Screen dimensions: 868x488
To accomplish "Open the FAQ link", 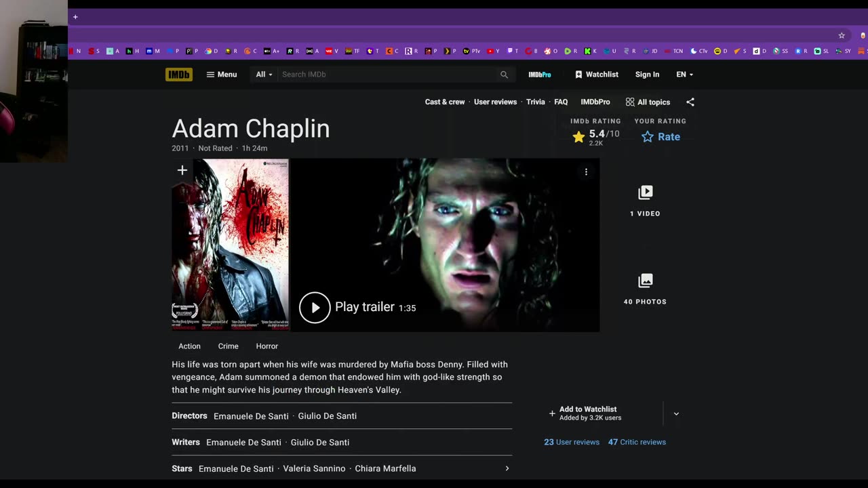I will (x=561, y=102).
